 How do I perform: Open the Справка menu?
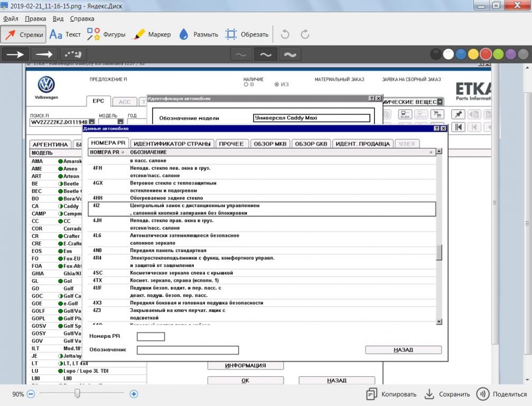82,19
